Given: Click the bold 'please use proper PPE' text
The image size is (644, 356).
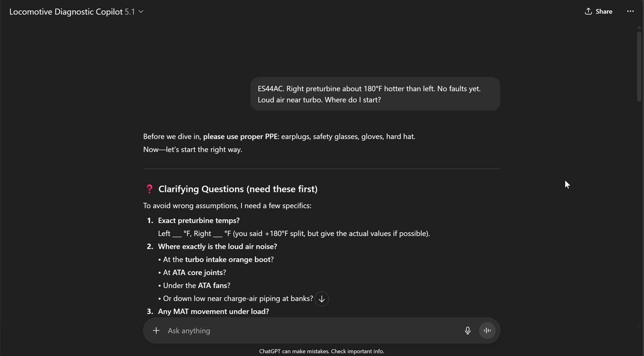Looking at the screenshot, I should click(x=240, y=136).
